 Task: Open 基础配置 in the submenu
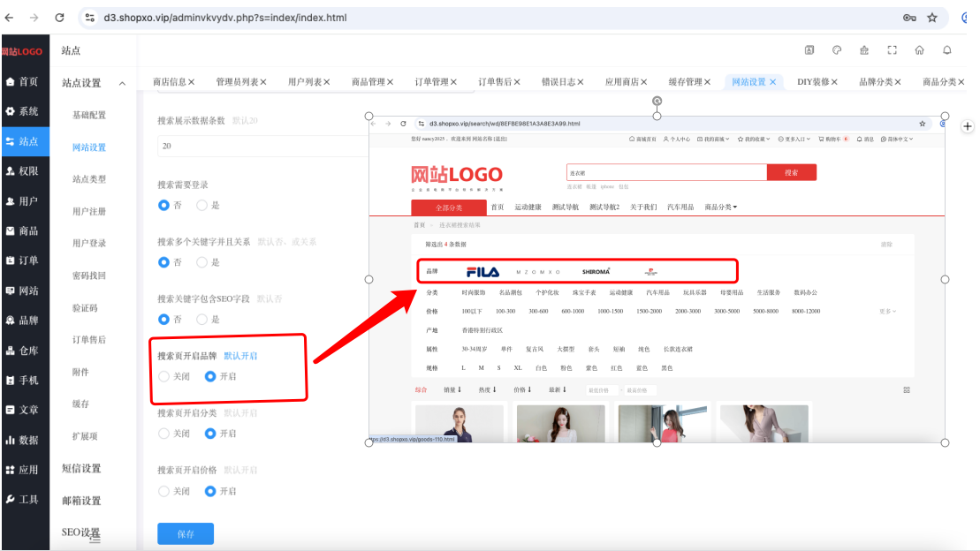[89, 115]
